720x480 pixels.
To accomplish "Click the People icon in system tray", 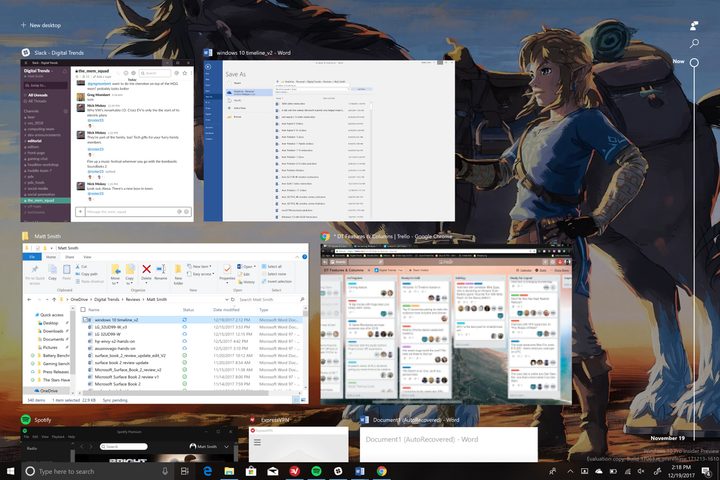I will [552, 471].
